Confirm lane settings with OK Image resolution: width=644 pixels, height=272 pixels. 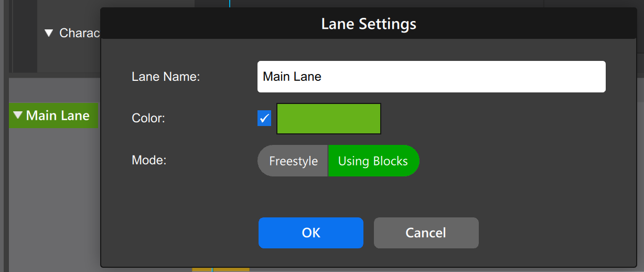(311, 233)
